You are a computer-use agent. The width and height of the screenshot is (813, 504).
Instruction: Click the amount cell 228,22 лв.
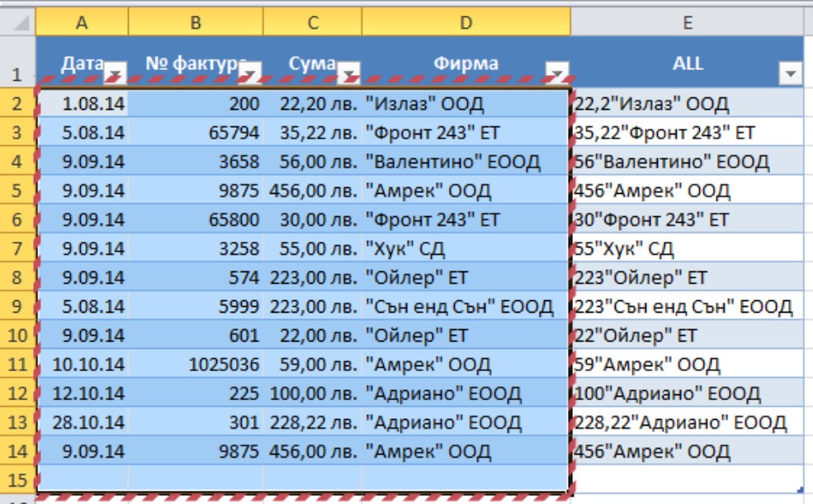click(313, 422)
